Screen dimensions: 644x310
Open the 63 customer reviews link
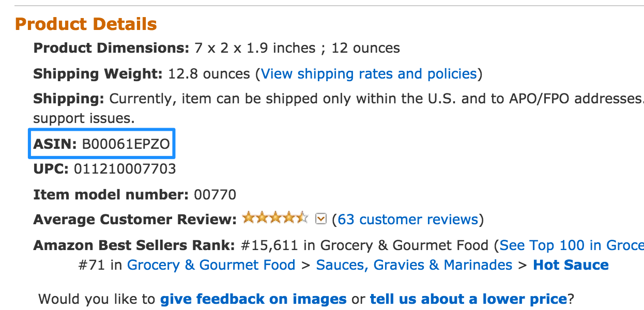tap(408, 220)
